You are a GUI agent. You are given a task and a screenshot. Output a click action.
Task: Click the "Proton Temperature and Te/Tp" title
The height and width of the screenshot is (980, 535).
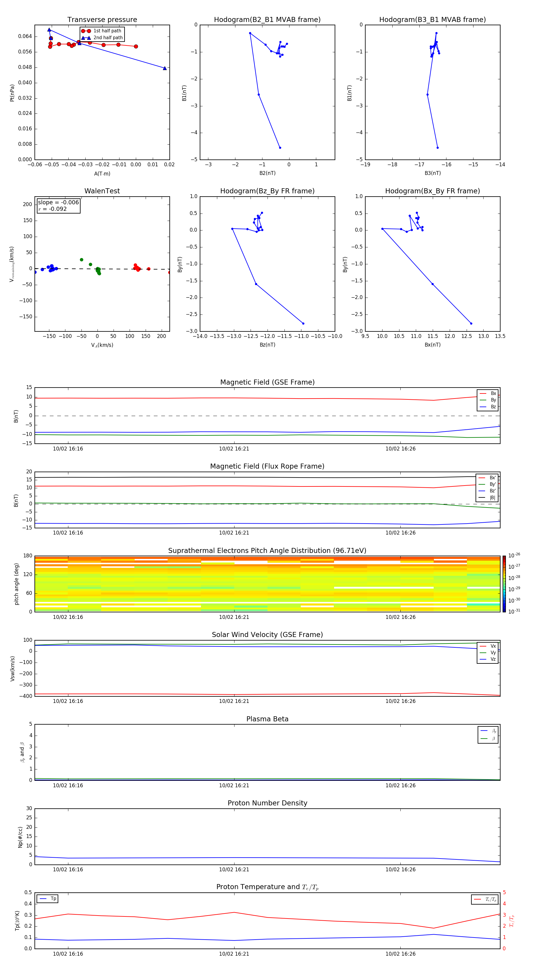[x=267, y=887]
